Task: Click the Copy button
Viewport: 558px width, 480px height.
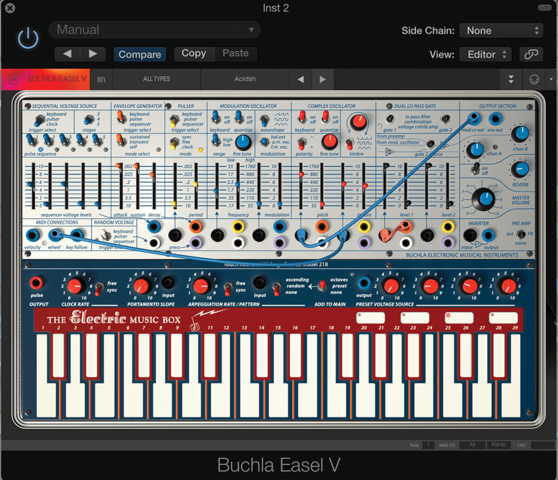Action: 194,53
